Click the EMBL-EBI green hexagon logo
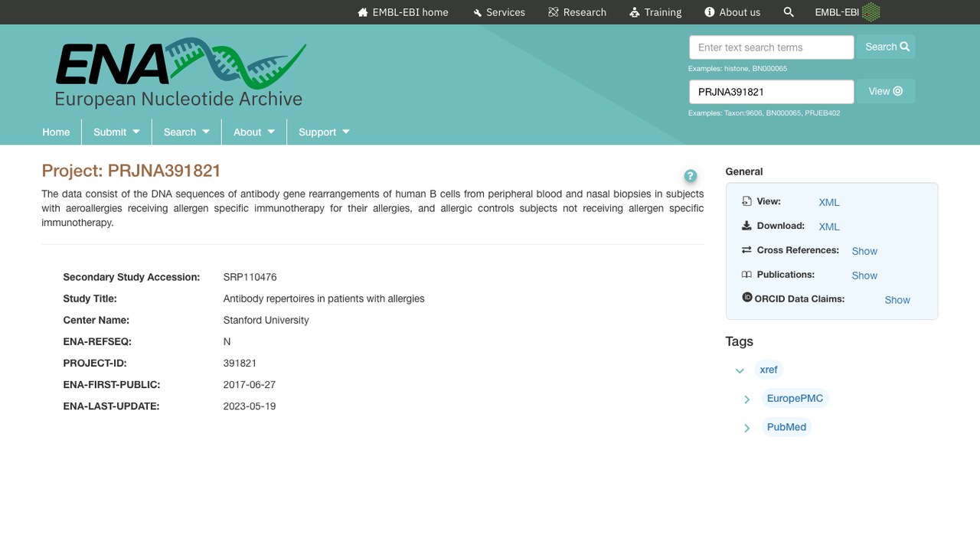Image resolution: width=980 pixels, height=551 pixels. 871,12
